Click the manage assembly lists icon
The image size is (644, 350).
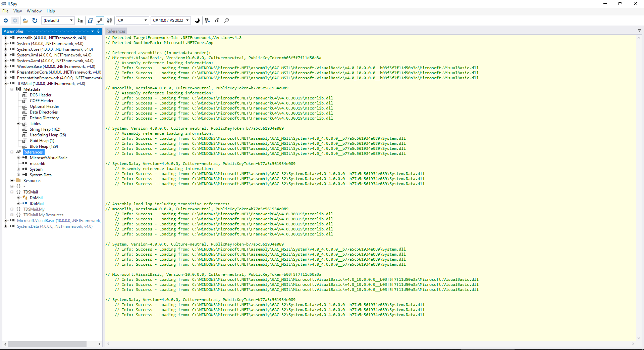click(x=80, y=20)
